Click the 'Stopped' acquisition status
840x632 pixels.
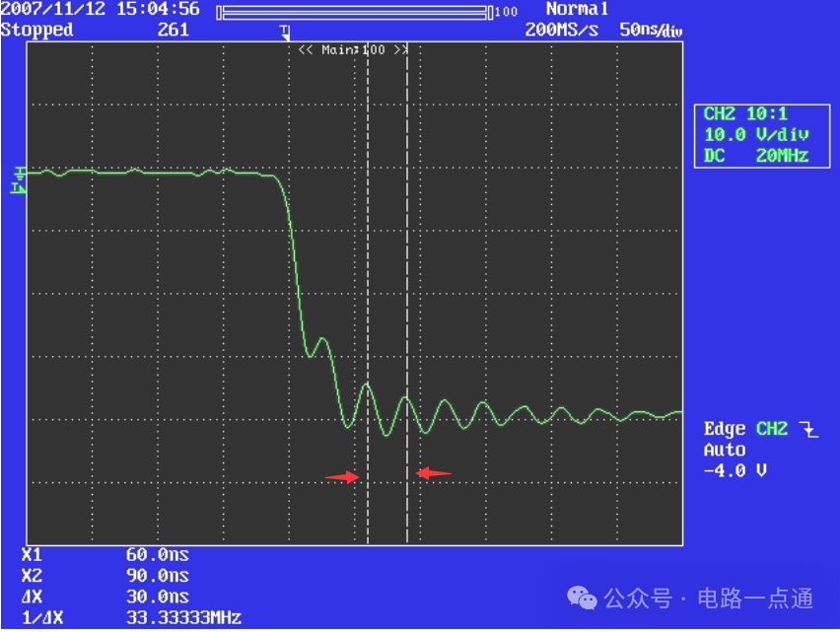tap(36, 30)
